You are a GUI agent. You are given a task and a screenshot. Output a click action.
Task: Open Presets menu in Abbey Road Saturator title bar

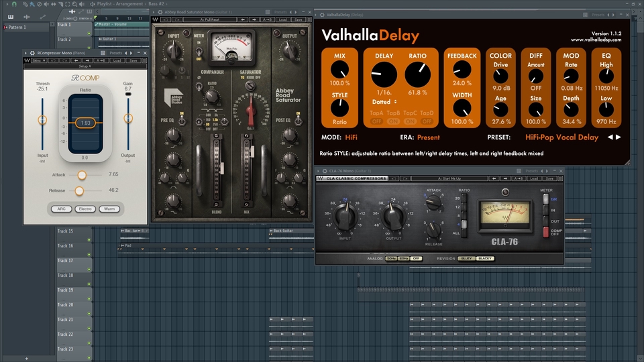click(x=280, y=12)
